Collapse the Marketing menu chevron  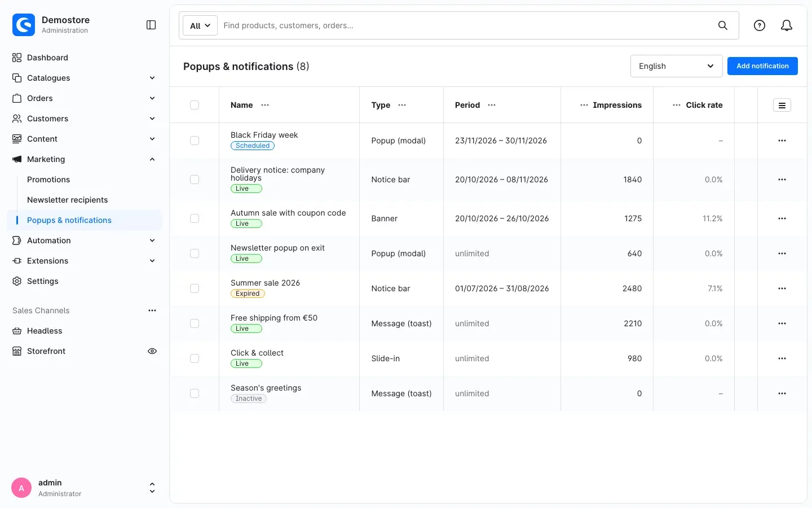click(x=152, y=159)
